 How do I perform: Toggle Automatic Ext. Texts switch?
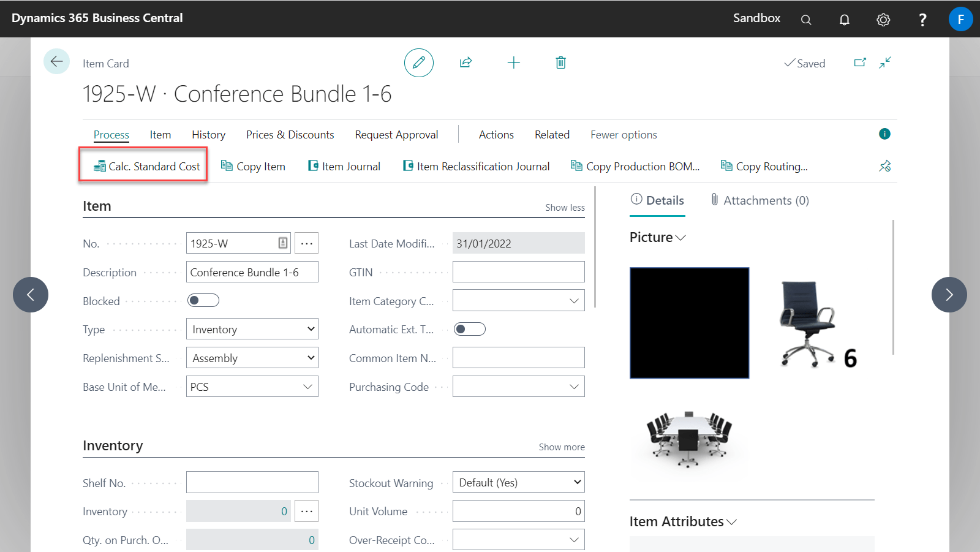(x=470, y=329)
